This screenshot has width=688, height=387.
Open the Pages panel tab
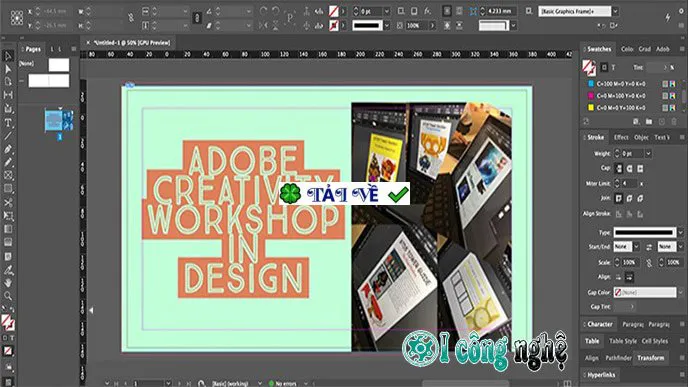coord(33,49)
